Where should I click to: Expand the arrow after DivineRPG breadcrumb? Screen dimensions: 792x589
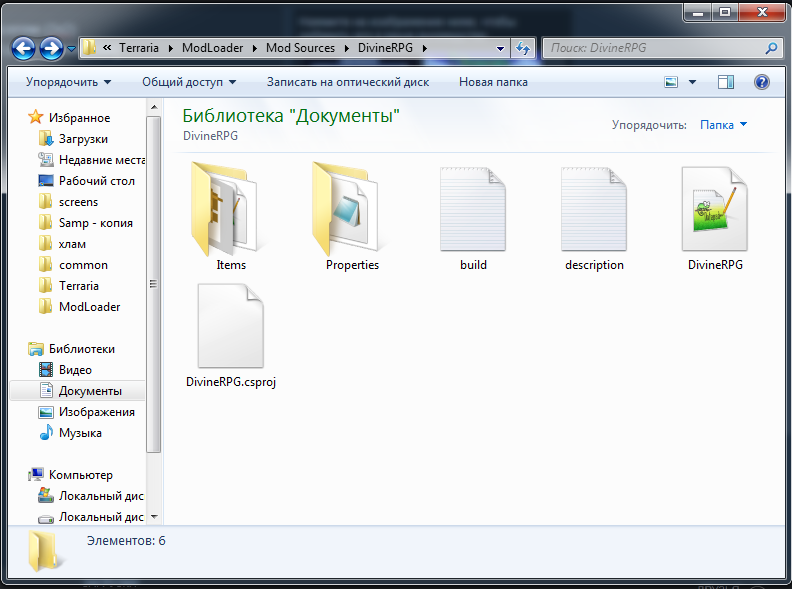point(425,48)
